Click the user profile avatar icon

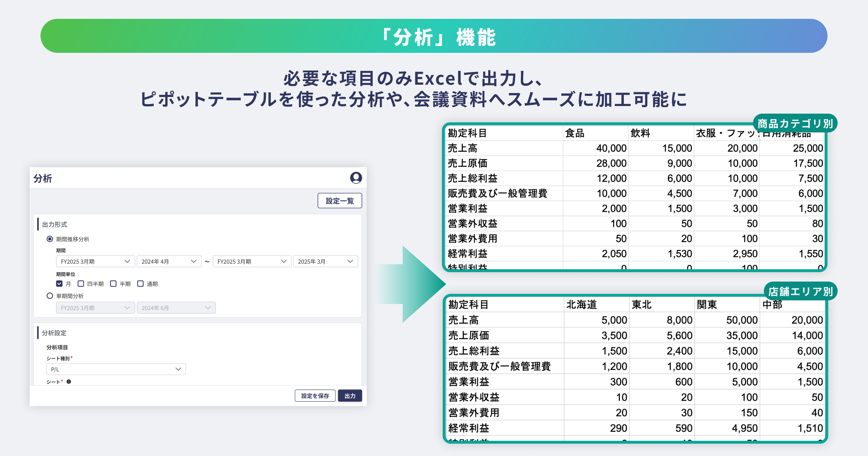point(356,178)
